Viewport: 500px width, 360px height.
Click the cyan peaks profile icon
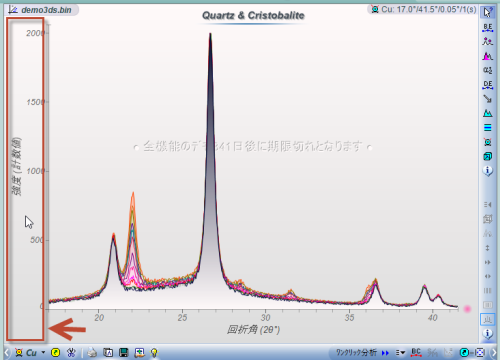coord(488,113)
